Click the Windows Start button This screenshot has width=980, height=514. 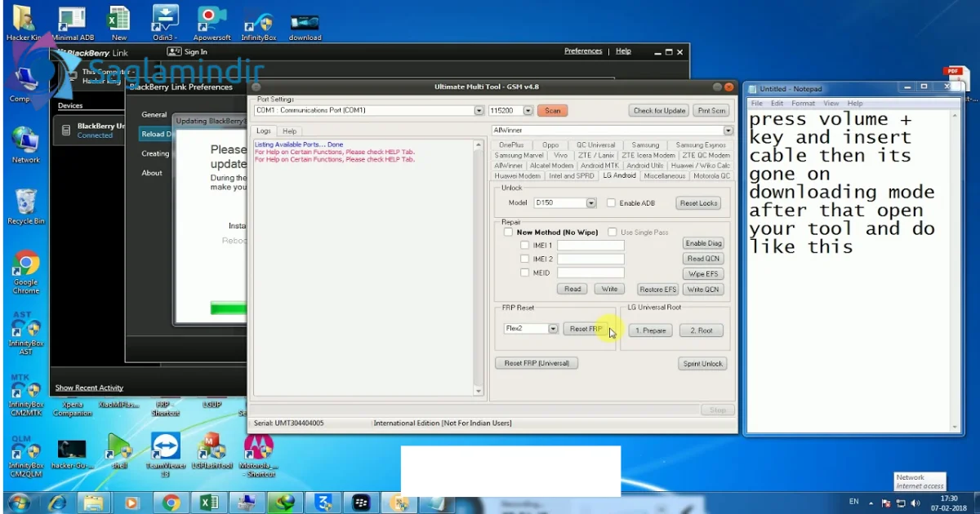click(18, 503)
